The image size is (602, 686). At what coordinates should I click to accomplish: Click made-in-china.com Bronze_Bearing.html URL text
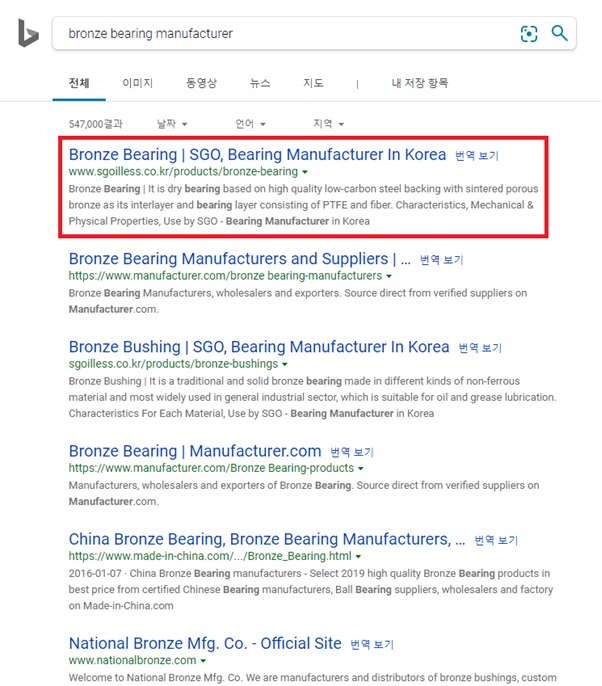210,556
